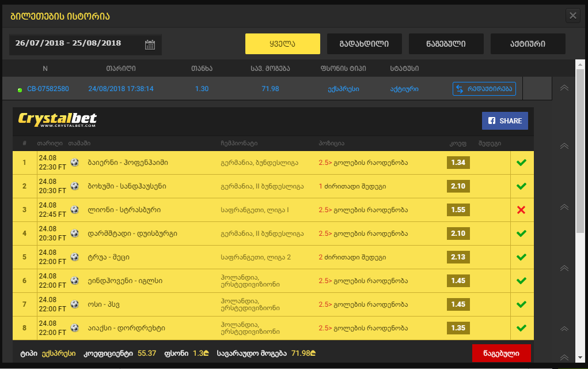Click the 71.98 potential winnings in ticket row
This screenshot has width=588, height=369.
(270, 89)
